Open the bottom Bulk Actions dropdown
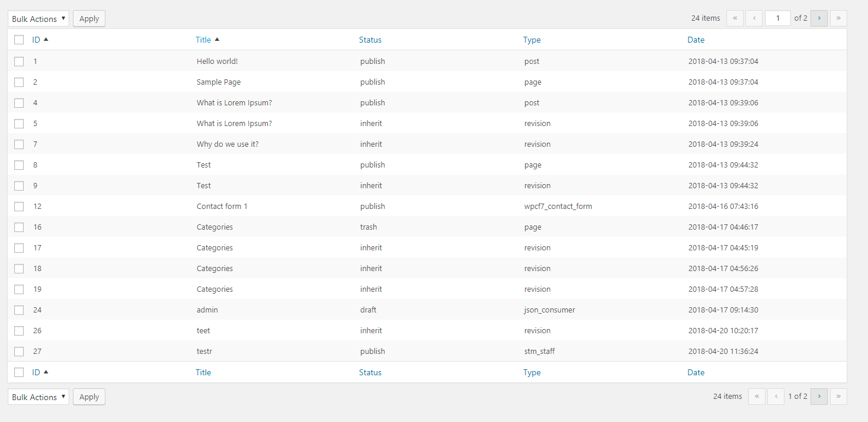 [39, 397]
